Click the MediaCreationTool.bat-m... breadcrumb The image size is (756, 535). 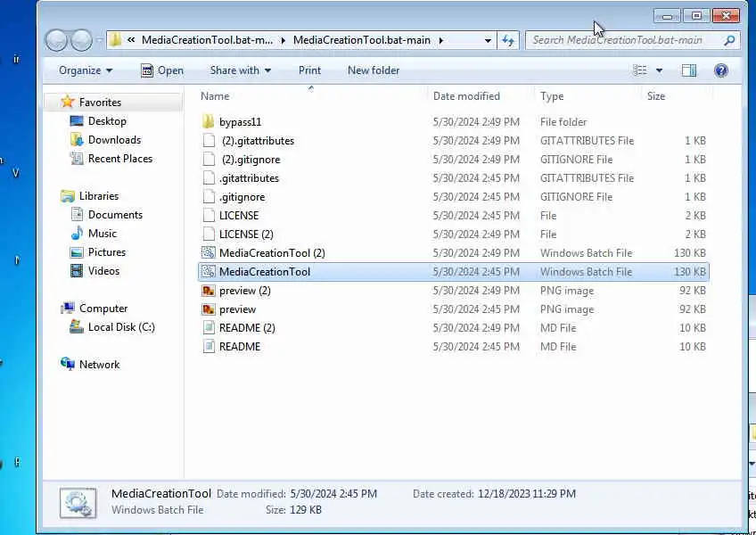(208, 40)
